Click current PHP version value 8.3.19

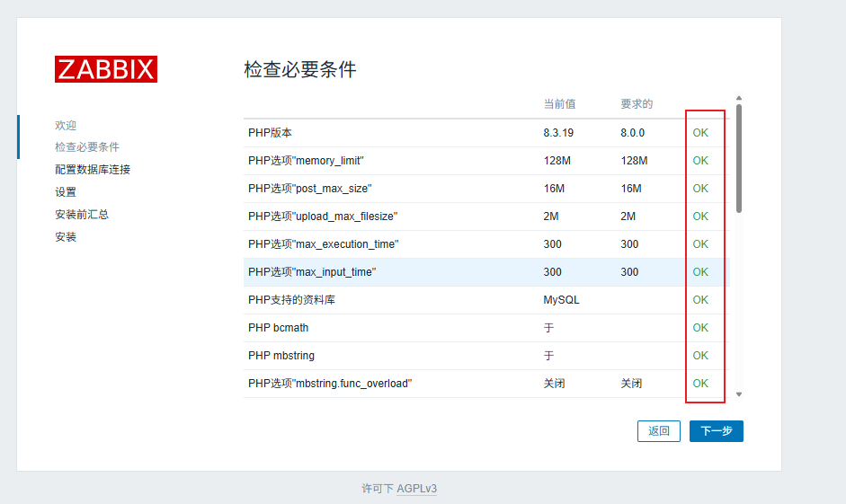tap(558, 133)
